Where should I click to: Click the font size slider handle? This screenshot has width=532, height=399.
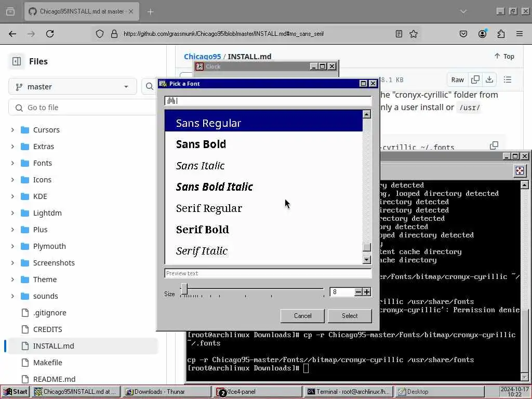click(184, 289)
